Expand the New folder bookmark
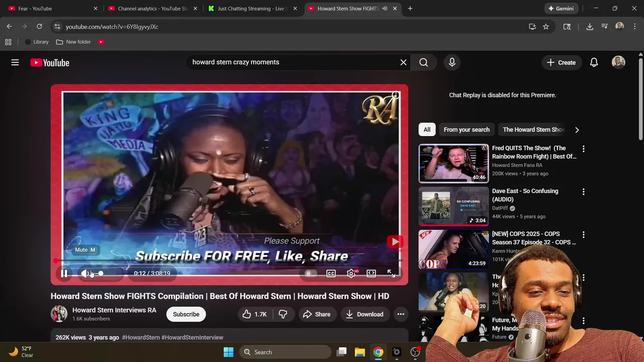The height and width of the screenshot is (362, 644). pos(73,42)
